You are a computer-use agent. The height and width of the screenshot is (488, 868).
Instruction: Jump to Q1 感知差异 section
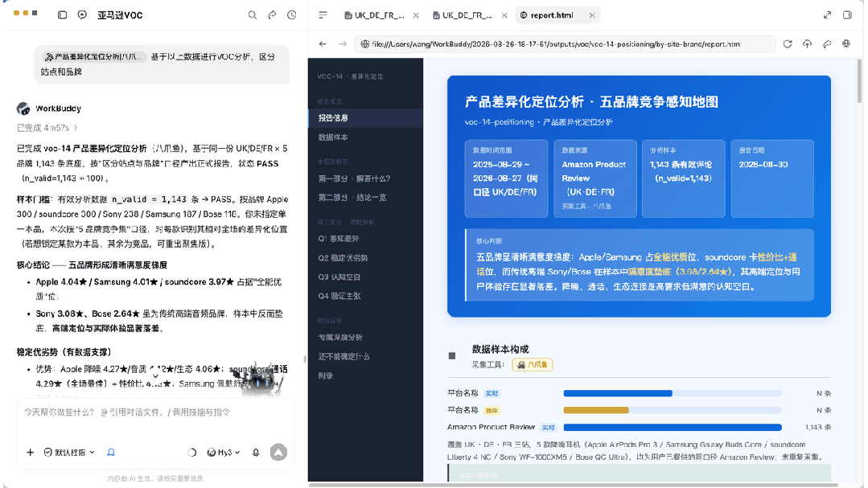click(x=365, y=239)
